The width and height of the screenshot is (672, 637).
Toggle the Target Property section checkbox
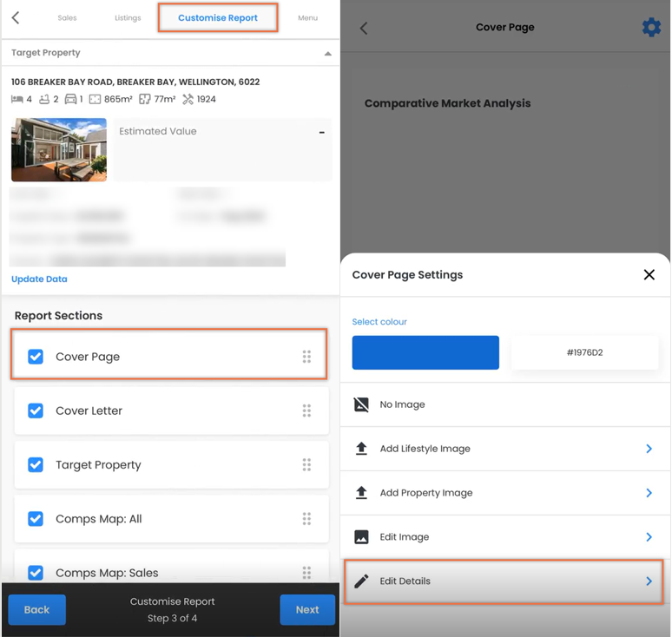coord(36,464)
